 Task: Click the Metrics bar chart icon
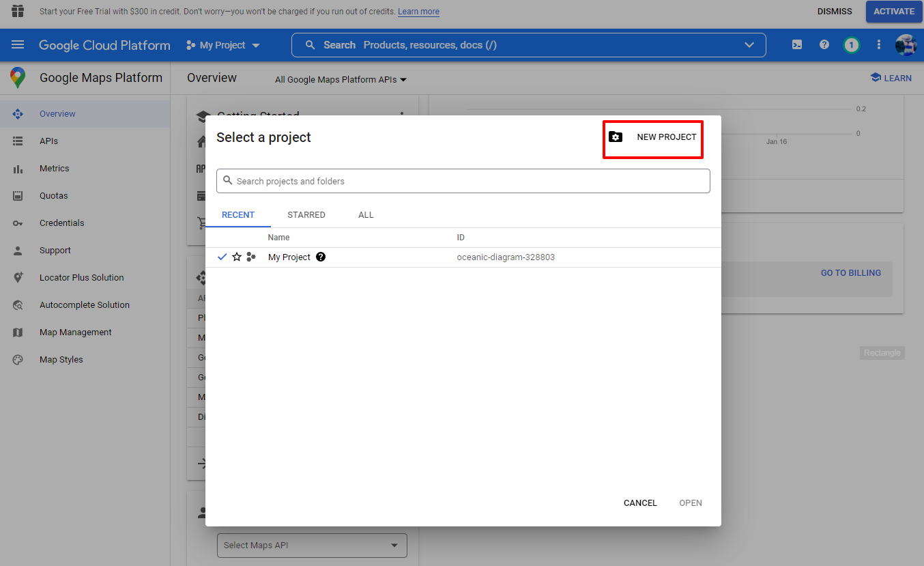tap(18, 169)
